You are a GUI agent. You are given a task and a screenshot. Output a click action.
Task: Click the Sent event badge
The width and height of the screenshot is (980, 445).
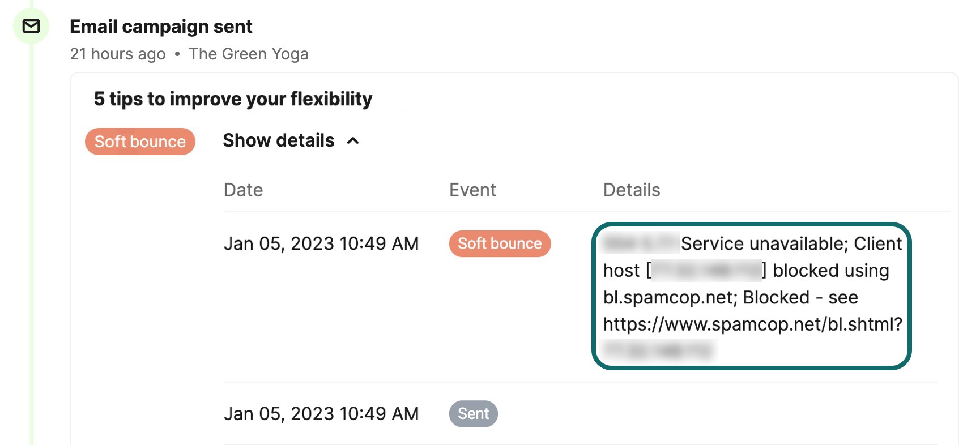tap(473, 414)
